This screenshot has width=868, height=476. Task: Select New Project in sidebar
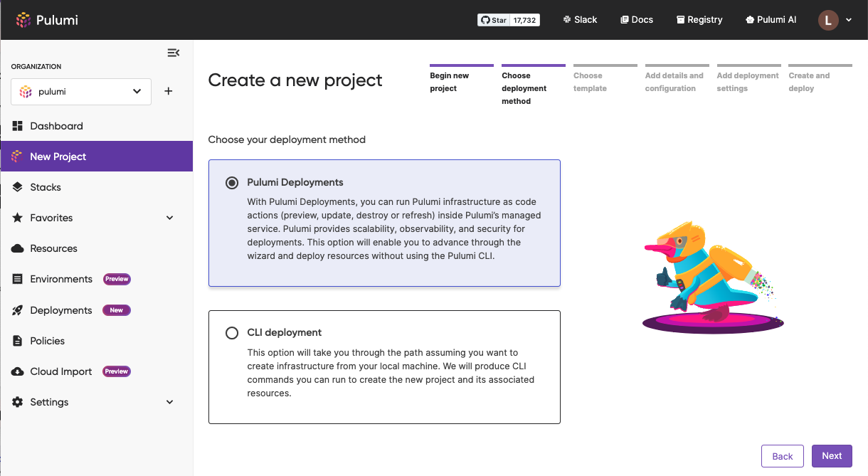point(96,157)
